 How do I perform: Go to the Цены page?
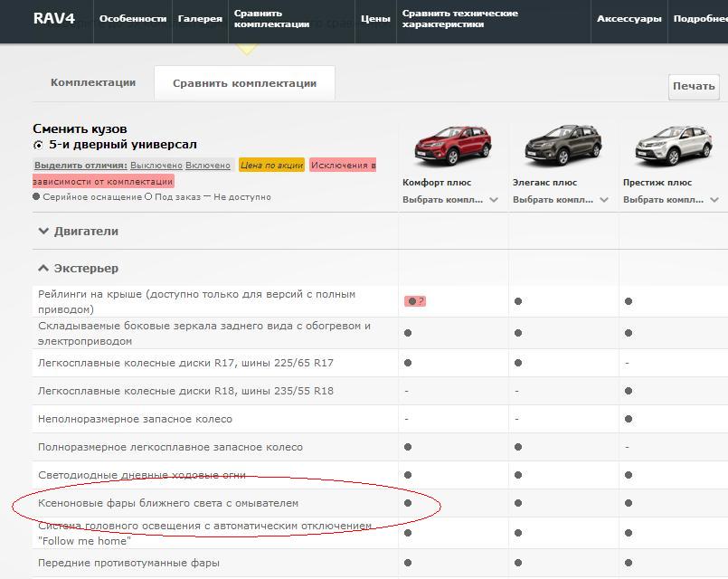[x=375, y=19]
